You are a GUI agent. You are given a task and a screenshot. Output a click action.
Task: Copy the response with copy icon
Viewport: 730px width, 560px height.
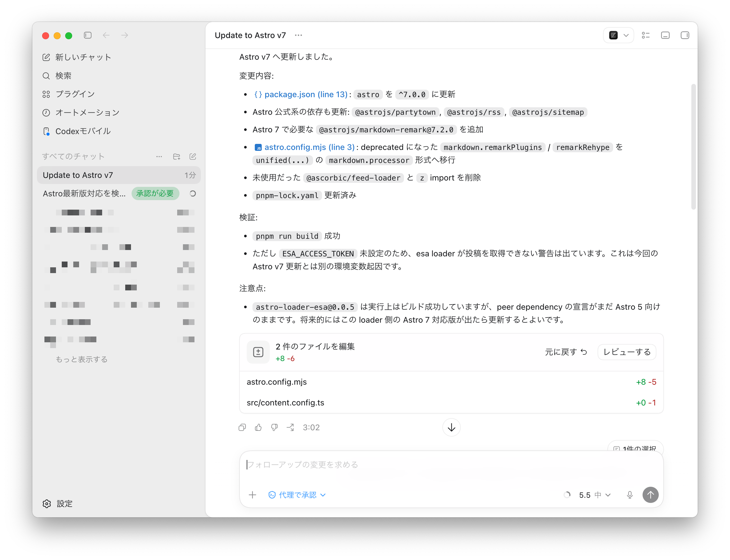tap(242, 427)
